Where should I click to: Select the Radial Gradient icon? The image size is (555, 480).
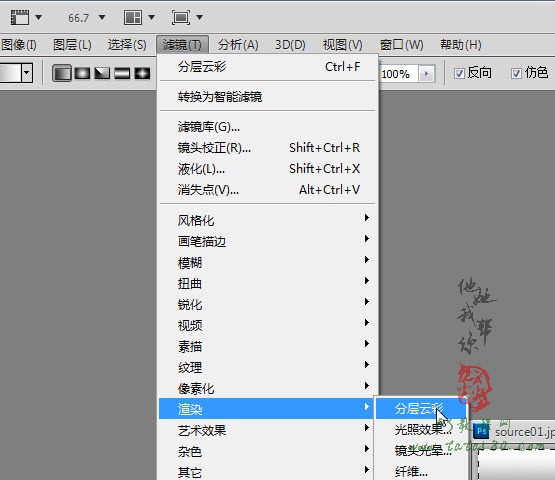[82, 73]
